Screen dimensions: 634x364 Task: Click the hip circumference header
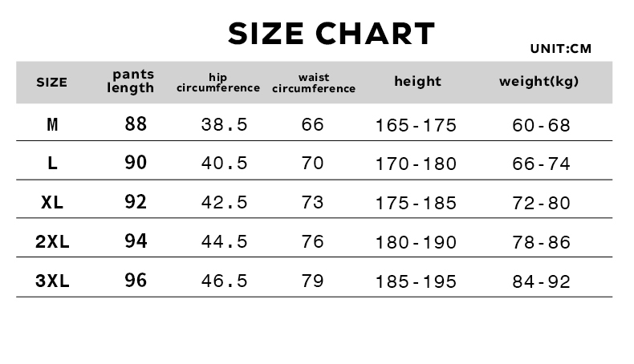pos(218,83)
